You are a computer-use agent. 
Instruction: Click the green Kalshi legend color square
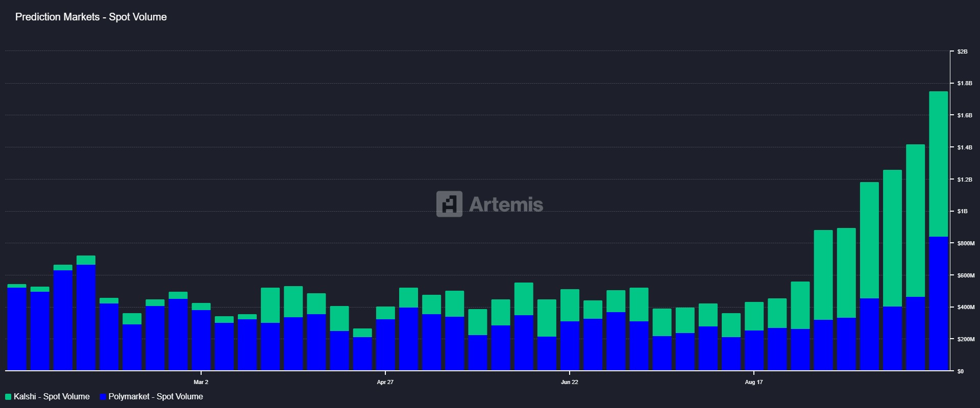click(x=8, y=397)
